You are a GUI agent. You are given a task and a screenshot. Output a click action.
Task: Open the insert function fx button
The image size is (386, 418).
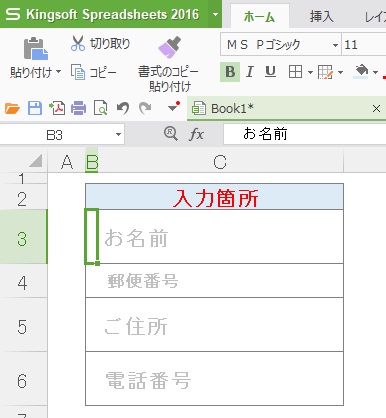tap(196, 135)
